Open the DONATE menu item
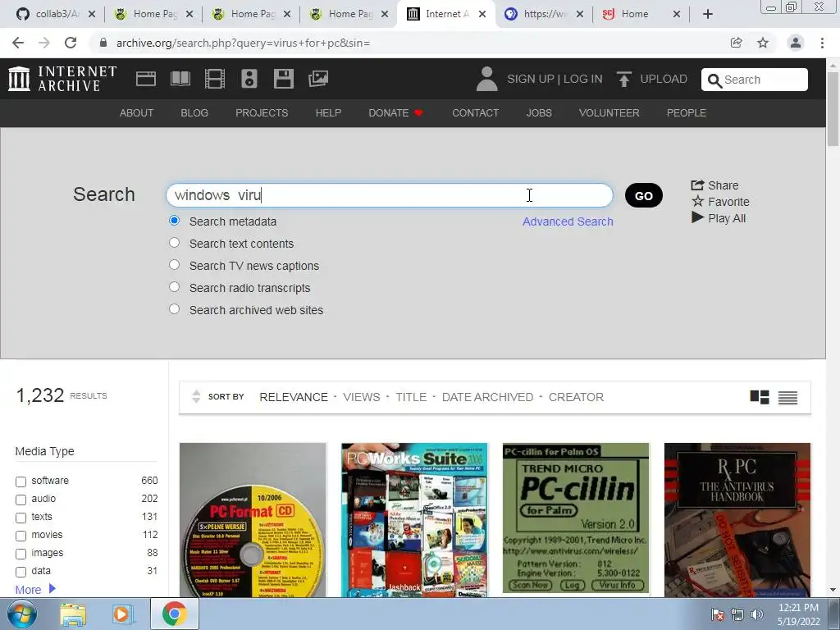The width and height of the screenshot is (840, 630). (x=396, y=113)
